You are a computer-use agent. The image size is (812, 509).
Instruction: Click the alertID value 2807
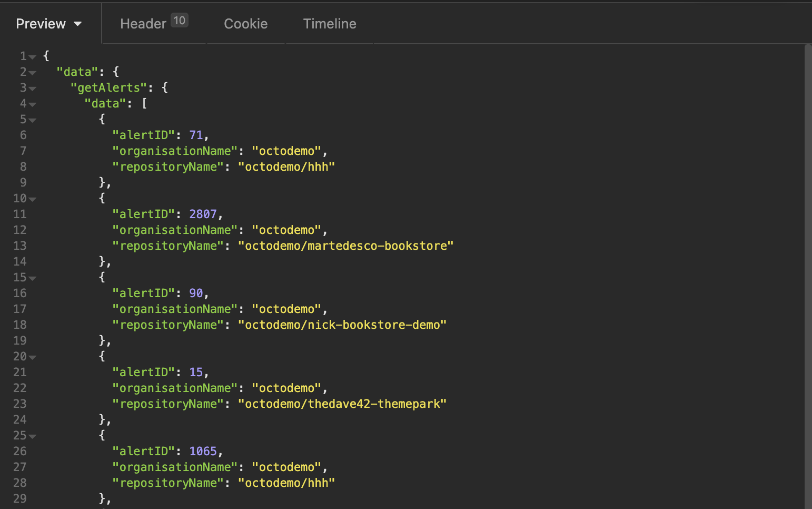coord(203,214)
